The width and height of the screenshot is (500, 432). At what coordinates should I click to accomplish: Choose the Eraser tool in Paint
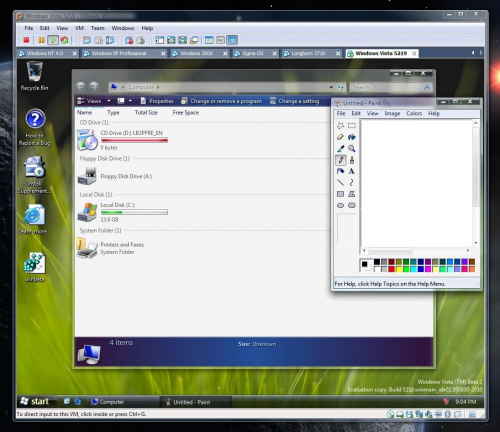(x=340, y=137)
